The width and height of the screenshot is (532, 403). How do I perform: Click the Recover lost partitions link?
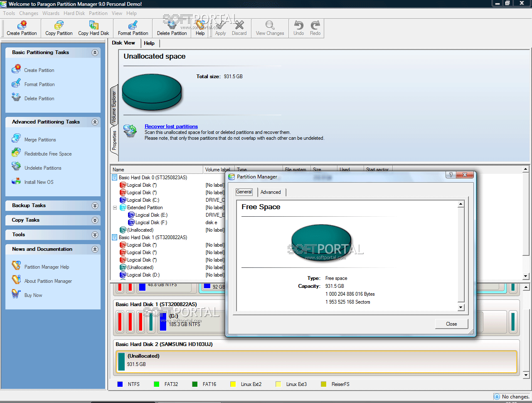click(x=171, y=126)
